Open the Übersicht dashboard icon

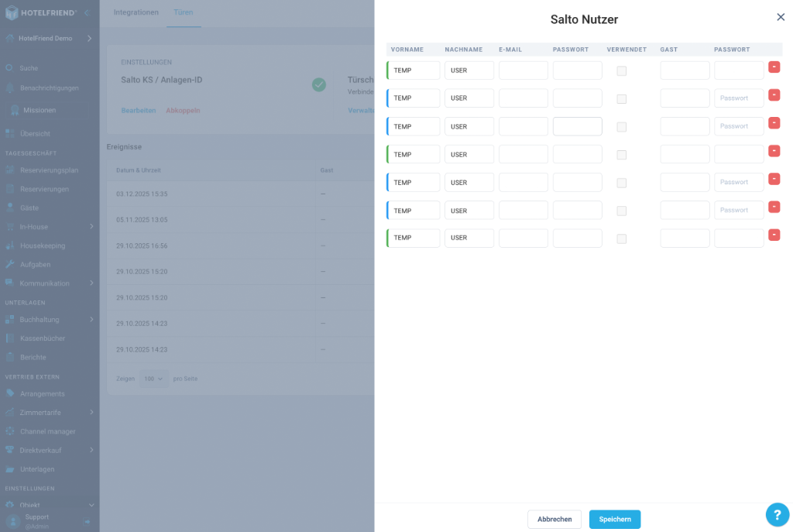[9, 133]
